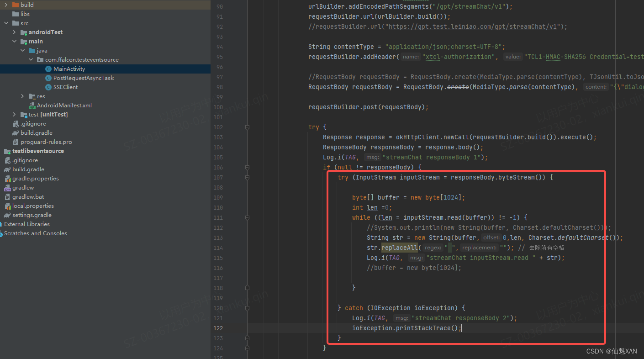The image size is (644, 359).
Task: Expand the build folder
Action: tap(6, 5)
